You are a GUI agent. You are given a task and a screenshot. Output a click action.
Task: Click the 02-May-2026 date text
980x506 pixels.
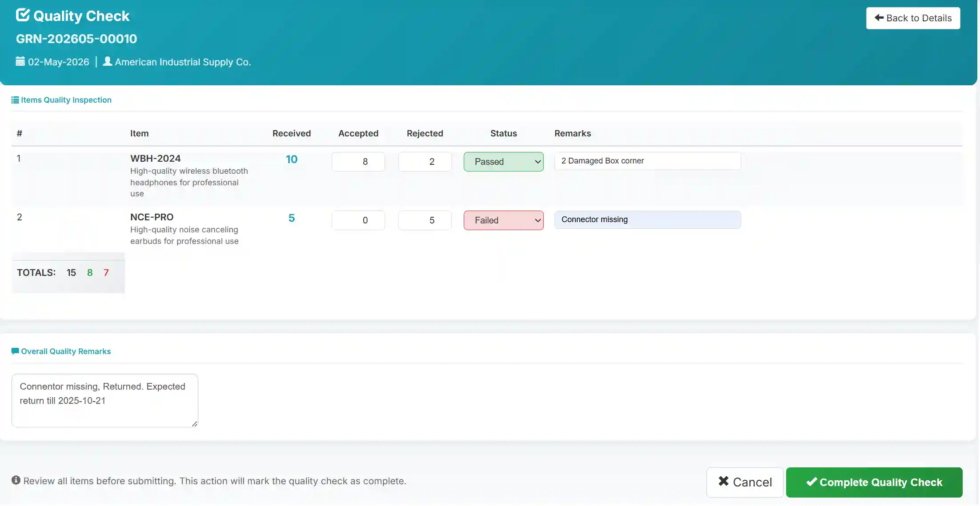(59, 62)
